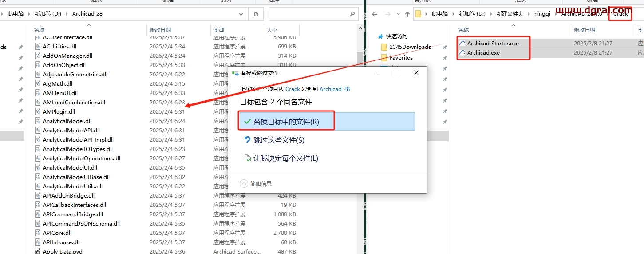Select the AMPlugin.dll file icon

(x=38, y=111)
